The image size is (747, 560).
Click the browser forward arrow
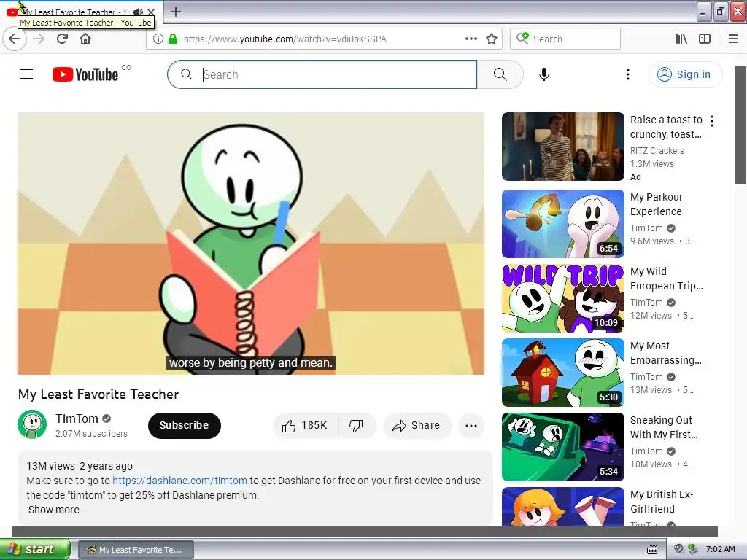(x=39, y=39)
